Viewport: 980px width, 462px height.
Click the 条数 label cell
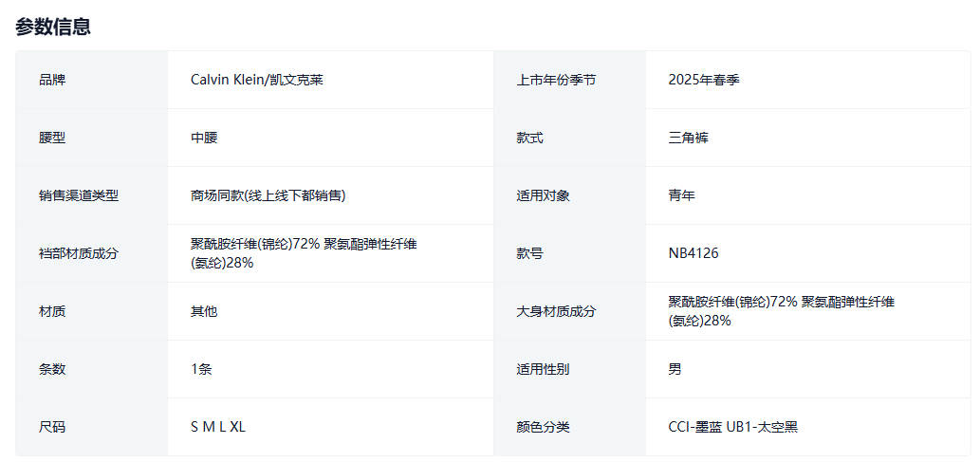pyautogui.click(x=52, y=369)
